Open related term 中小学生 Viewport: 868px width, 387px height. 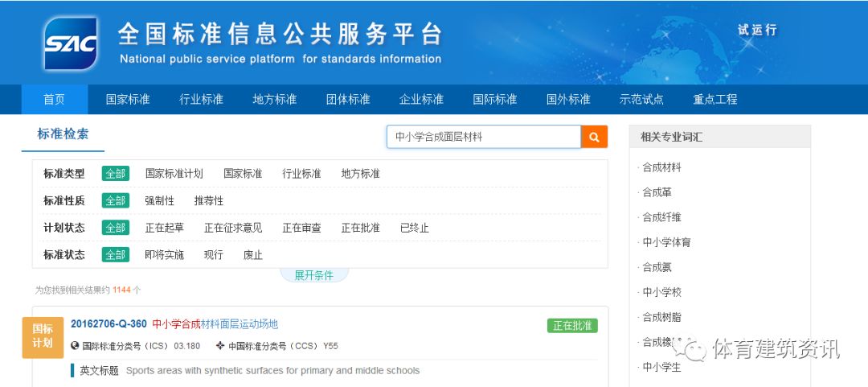coord(661,367)
